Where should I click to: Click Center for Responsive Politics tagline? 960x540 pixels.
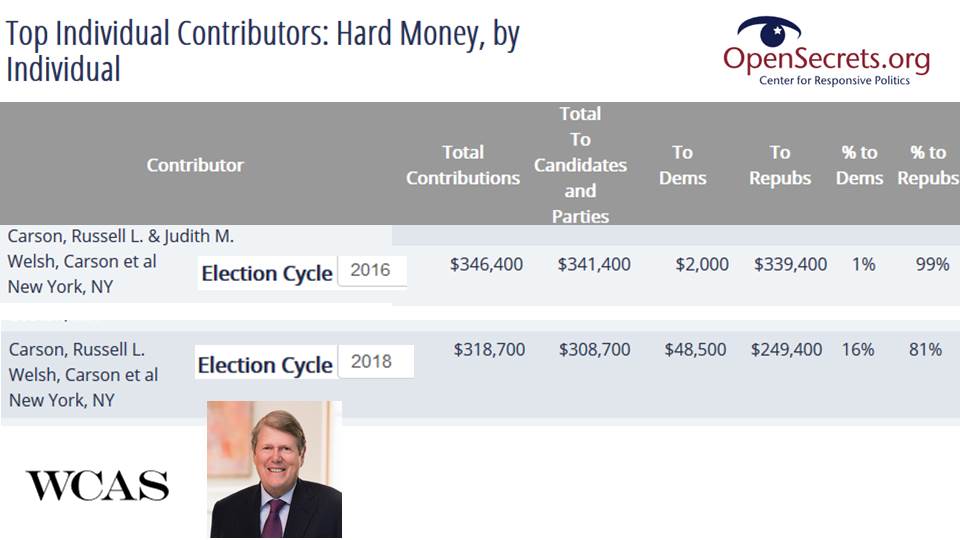pos(834,80)
